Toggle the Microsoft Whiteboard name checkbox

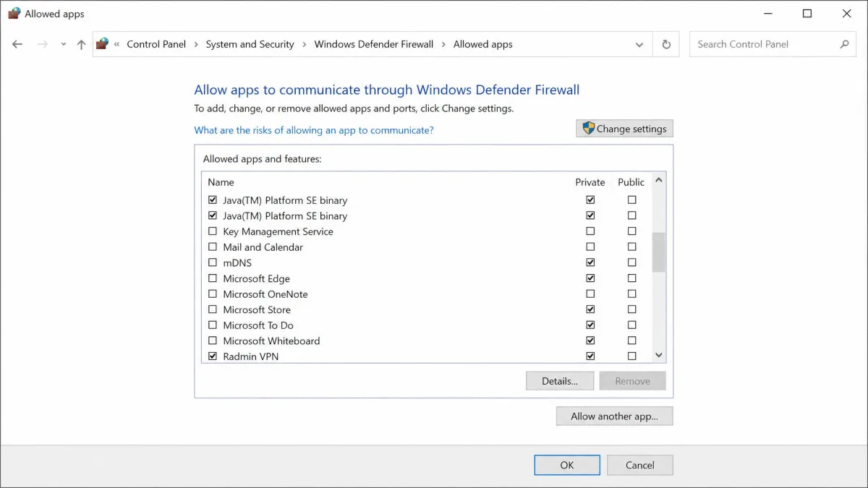[x=213, y=341]
